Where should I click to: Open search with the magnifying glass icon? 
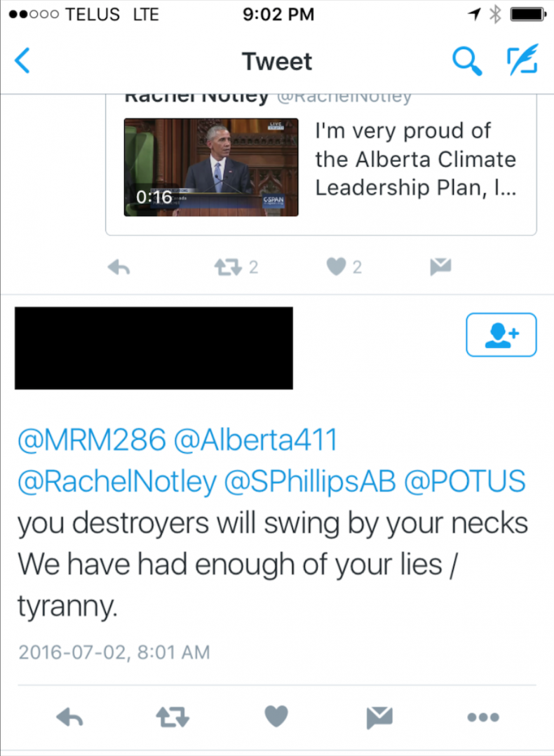point(467,61)
